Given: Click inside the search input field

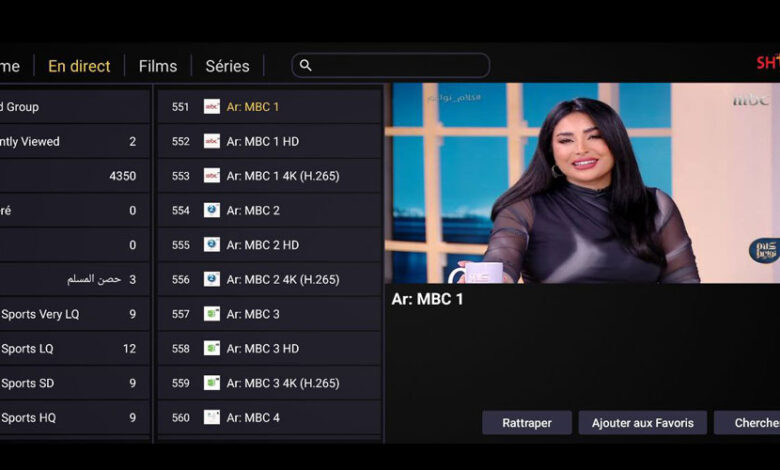Looking at the screenshot, I should pos(400,66).
